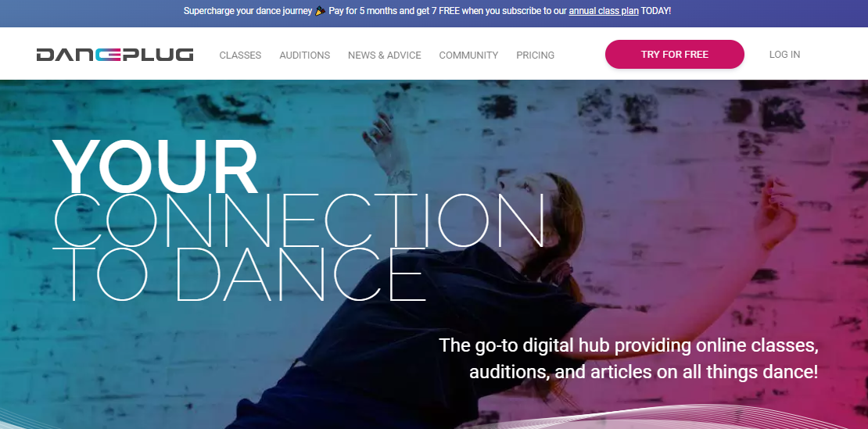868x429 pixels.
Task: Click the party popper emoji in banner
Action: click(321, 11)
